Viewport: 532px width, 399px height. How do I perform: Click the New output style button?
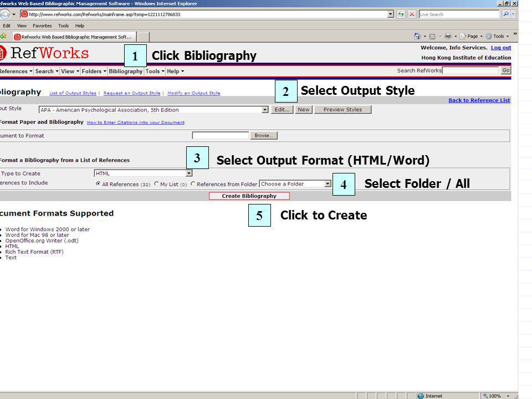304,110
